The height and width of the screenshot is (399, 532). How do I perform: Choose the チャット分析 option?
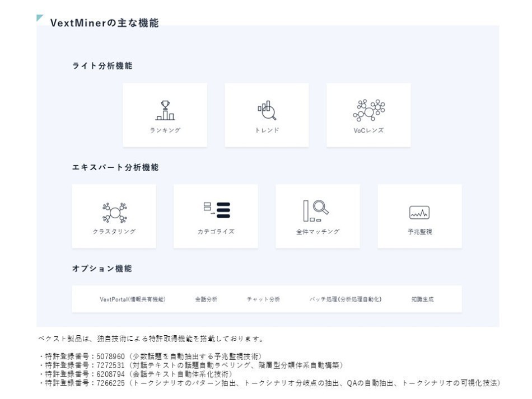pos(263,299)
